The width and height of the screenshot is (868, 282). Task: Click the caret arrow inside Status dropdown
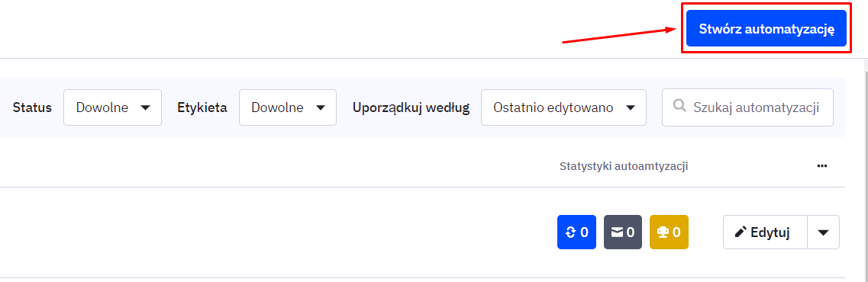pos(146,107)
